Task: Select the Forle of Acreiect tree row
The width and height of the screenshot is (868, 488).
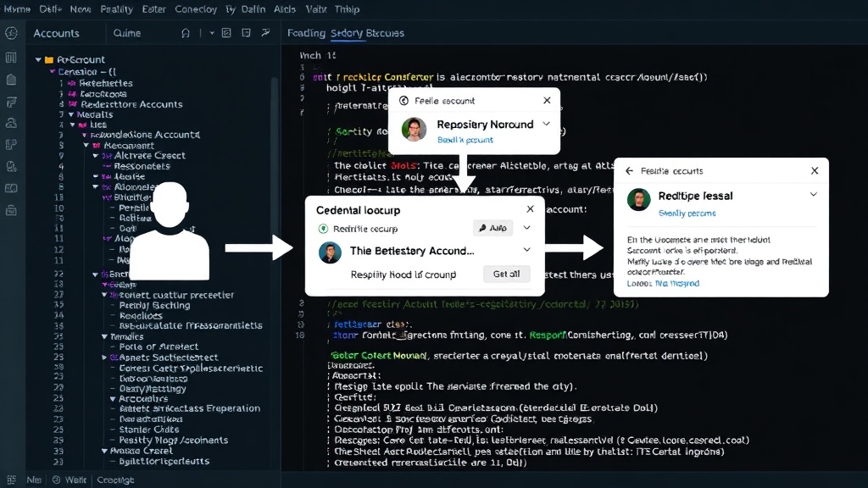Action: pyautogui.click(x=159, y=347)
